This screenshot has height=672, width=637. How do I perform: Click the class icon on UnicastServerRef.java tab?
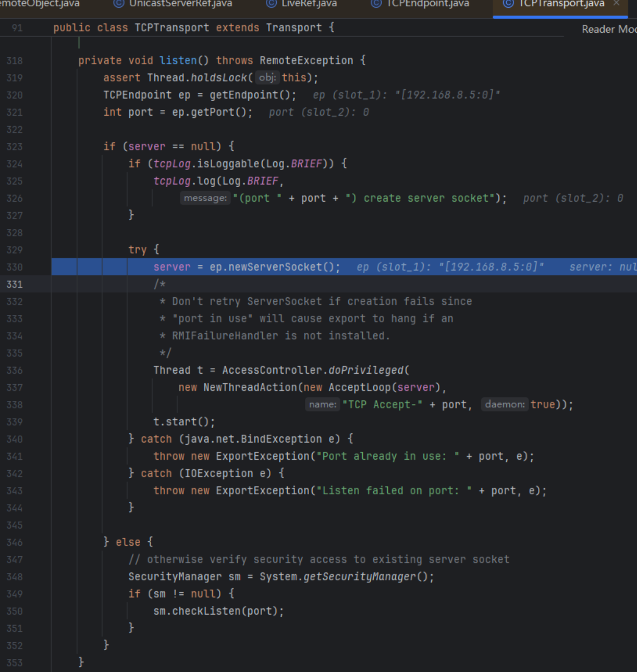[x=119, y=4]
